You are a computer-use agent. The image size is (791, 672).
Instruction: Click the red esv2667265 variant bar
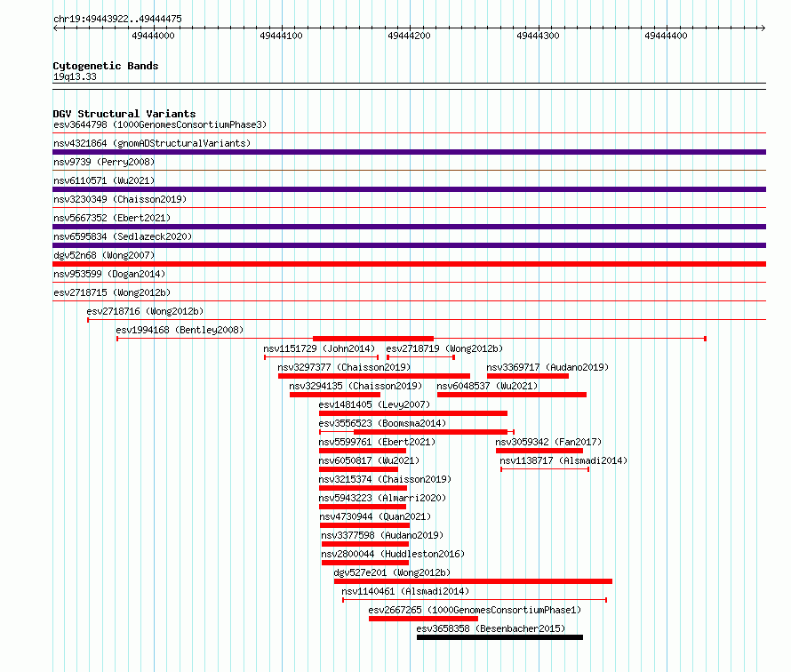pyautogui.click(x=423, y=619)
